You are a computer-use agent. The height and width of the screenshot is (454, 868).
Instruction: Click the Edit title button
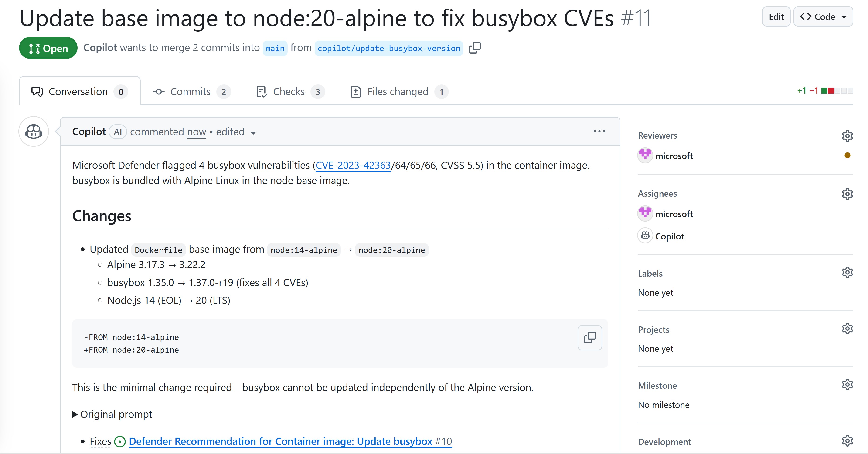point(776,17)
